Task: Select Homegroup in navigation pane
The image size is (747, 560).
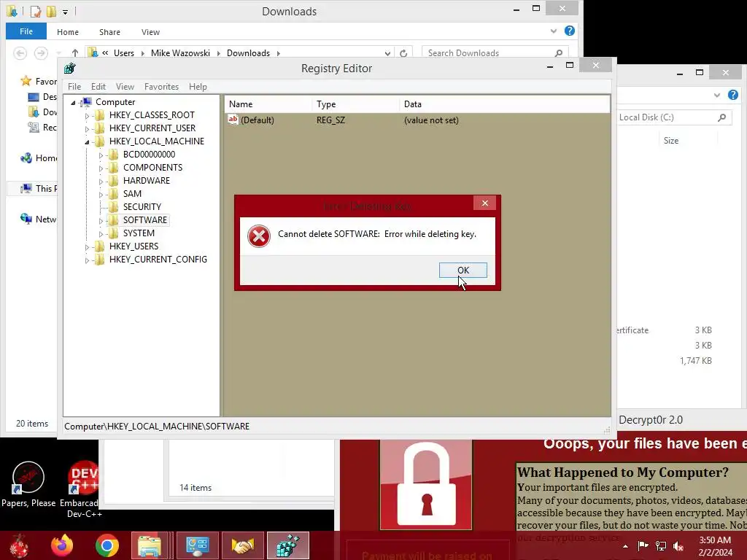Action: [39, 158]
